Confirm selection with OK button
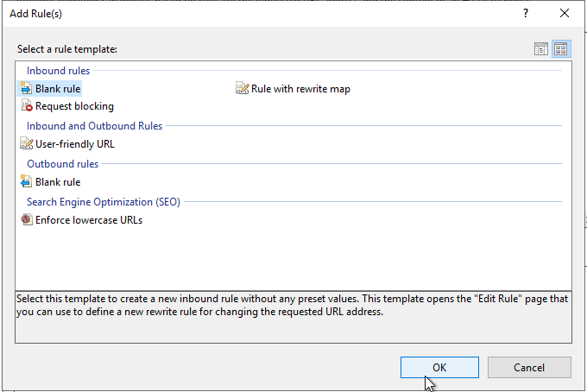The width and height of the screenshot is (587, 392). point(439,367)
